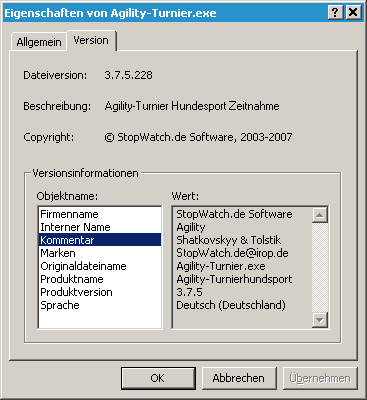The height and width of the screenshot is (400, 367).
Task: Click the Wert box scroll down arrow
Action: (x=320, y=320)
